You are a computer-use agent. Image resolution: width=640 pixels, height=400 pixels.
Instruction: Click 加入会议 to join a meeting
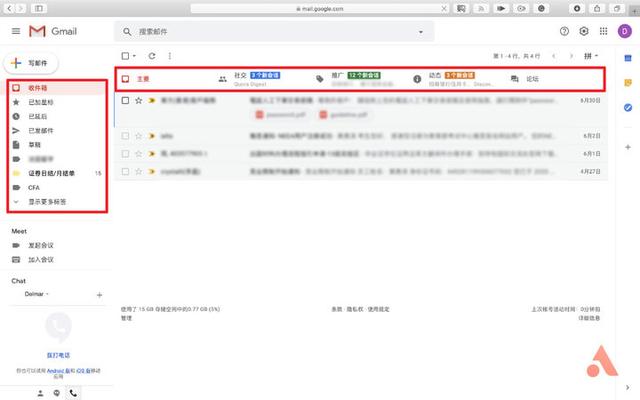41,260
